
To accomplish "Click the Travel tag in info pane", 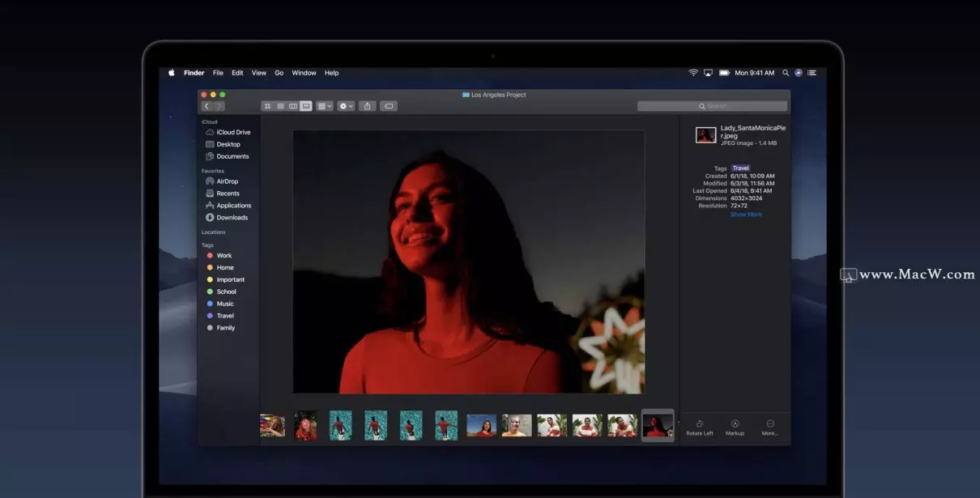I will 741,168.
